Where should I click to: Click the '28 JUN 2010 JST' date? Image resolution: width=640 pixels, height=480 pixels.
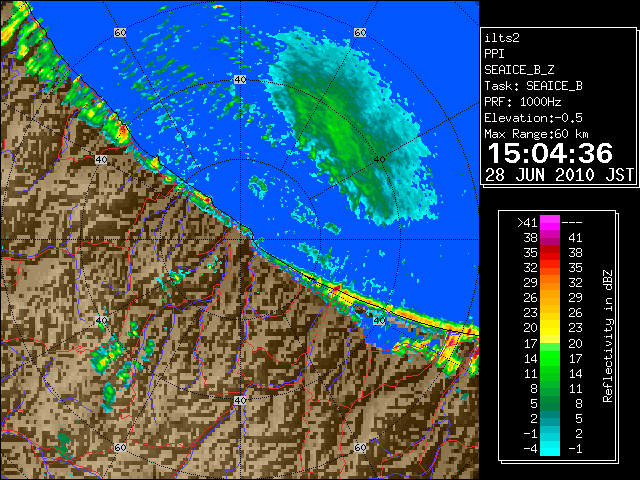(x=559, y=175)
